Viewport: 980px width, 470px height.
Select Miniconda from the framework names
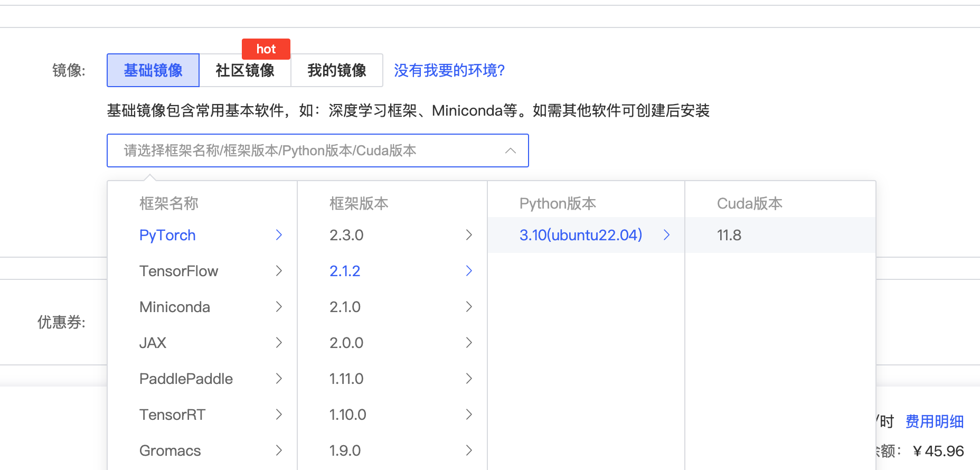175,307
